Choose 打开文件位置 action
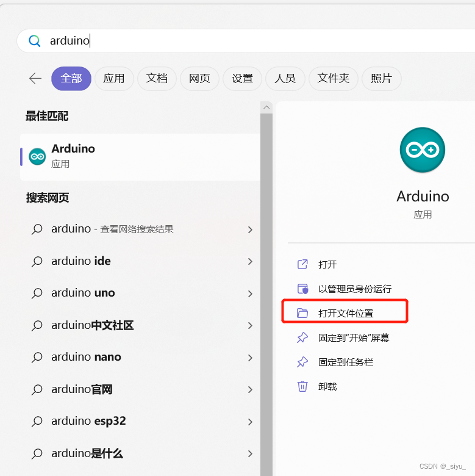Image resolution: width=475 pixels, height=476 pixels. pyautogui.click(x=346, y=313)
